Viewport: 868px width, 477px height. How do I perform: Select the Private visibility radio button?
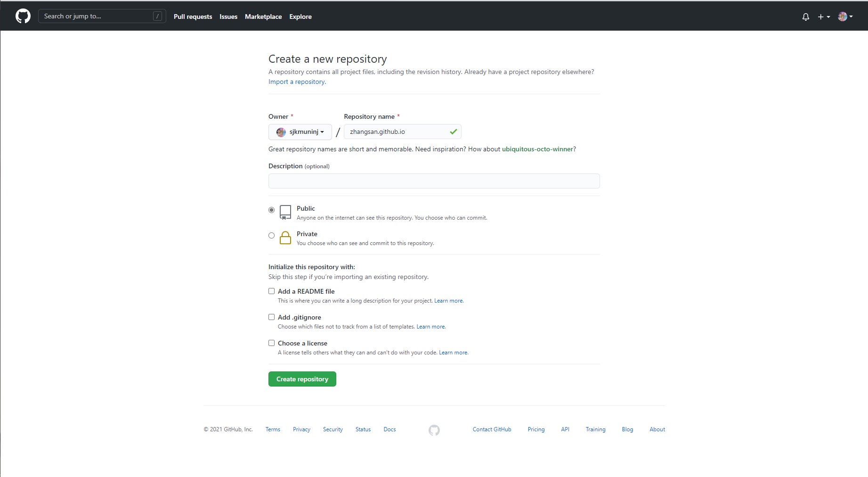point(271,235)
